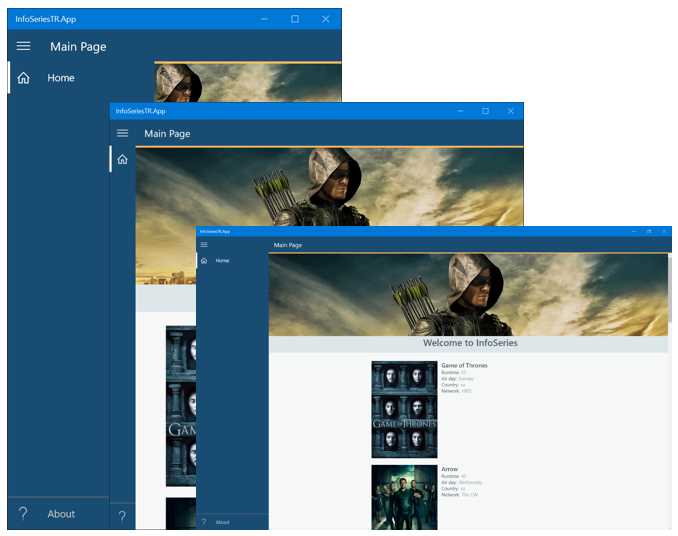This screenshot has height=536, width=678.
Task: Click question mark icon in middle window
Action: 122,516
